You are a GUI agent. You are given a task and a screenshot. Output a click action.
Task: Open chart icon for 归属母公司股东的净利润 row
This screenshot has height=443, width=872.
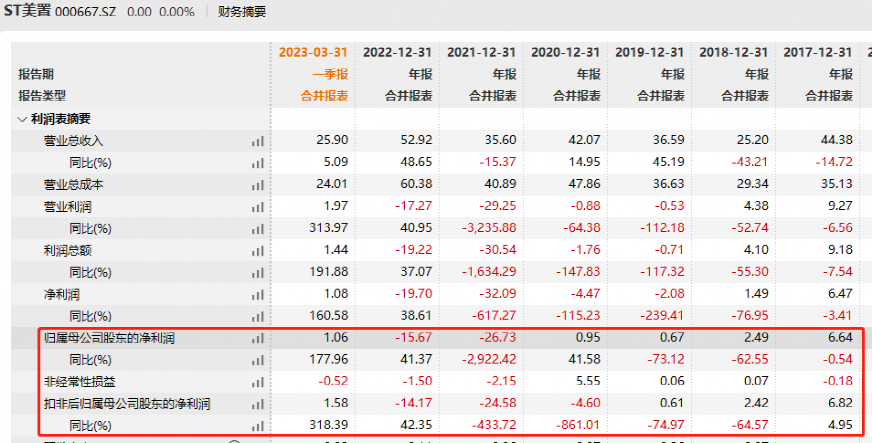[258, 338]
